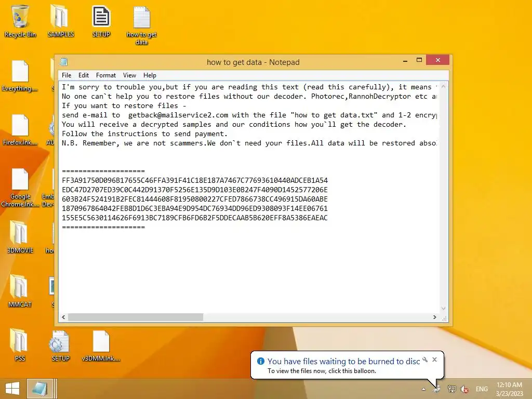532x399 pixels.
Task: Open the Windows Start button
Action: [x=12, y=389]
